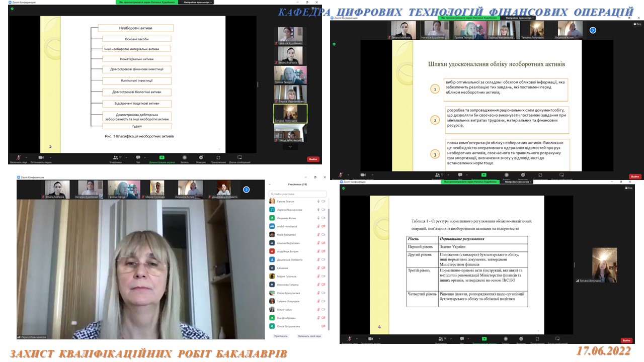This screenshot has width=644, height=362.
Task: Toggle camera icon next to Лариса Иванченкова
Action: click(324, 210)
